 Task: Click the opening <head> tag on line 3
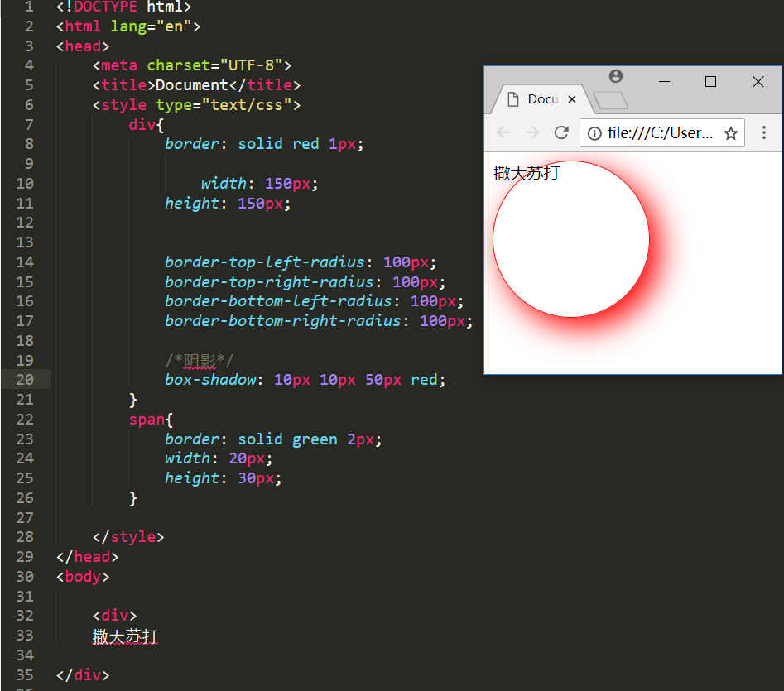coord(83,46)
